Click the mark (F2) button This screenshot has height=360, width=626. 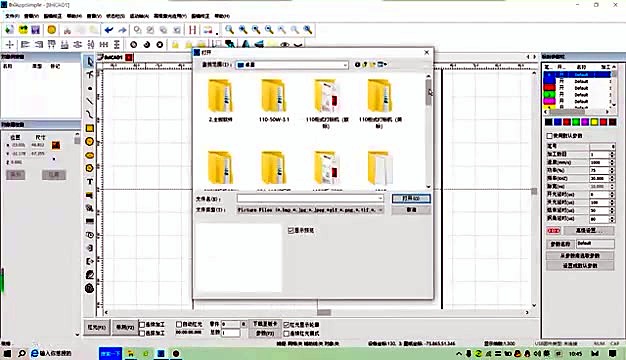tap(125, 327)
